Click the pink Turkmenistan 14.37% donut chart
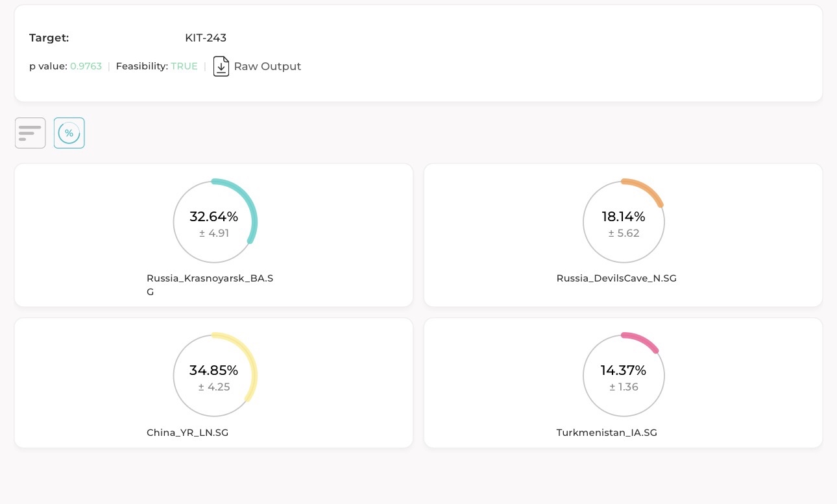 tap(624, 375)
